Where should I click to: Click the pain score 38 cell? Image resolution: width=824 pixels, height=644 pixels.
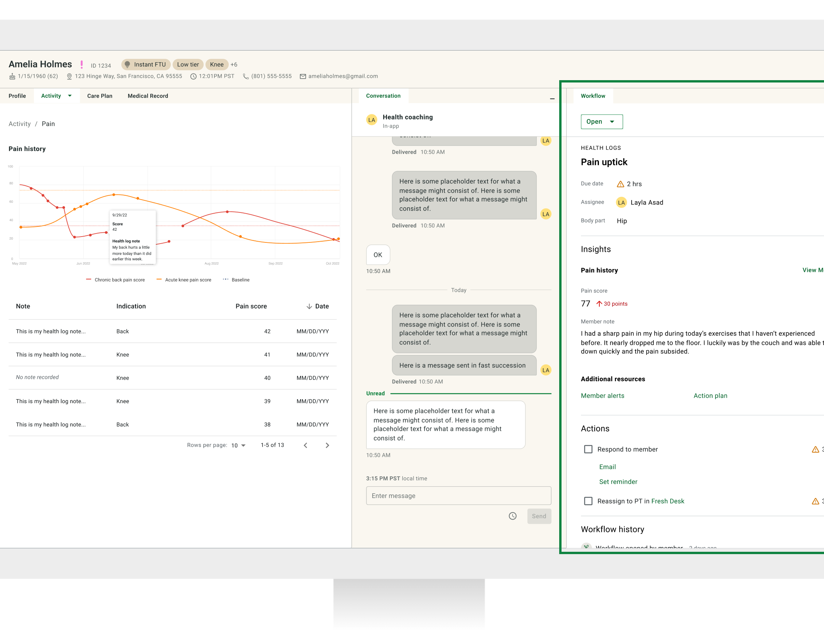click(x=267, y=425)
